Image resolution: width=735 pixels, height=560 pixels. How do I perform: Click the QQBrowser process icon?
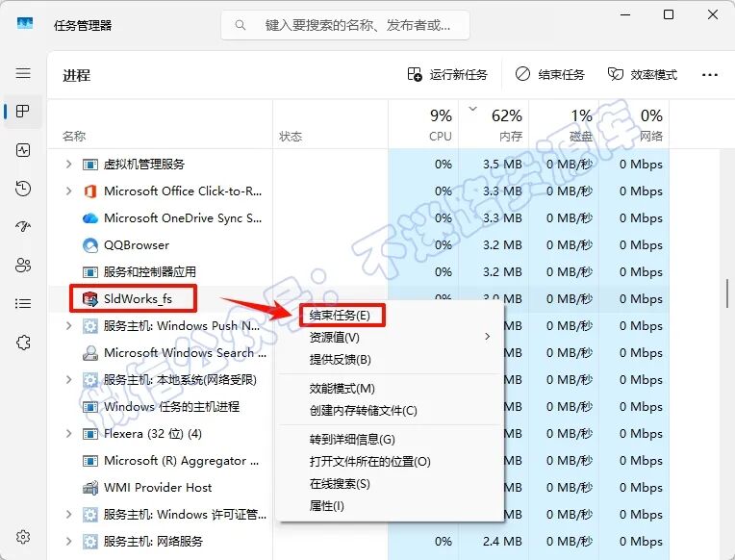tap(90, 245)
